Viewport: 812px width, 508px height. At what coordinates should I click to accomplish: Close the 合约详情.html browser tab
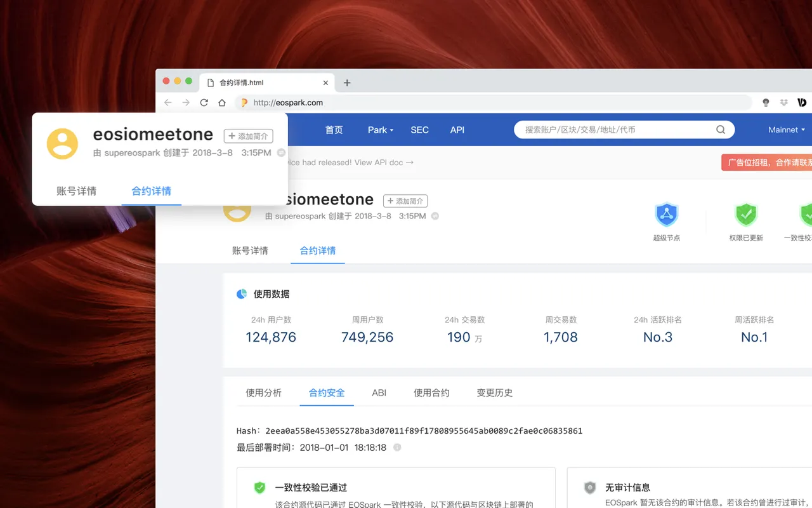point(326,83)
